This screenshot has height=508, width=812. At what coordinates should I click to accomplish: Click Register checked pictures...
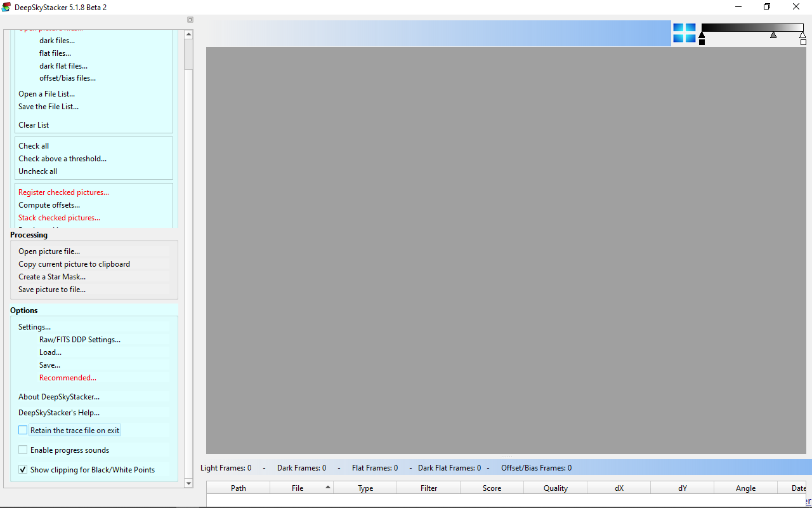[63, 192]
